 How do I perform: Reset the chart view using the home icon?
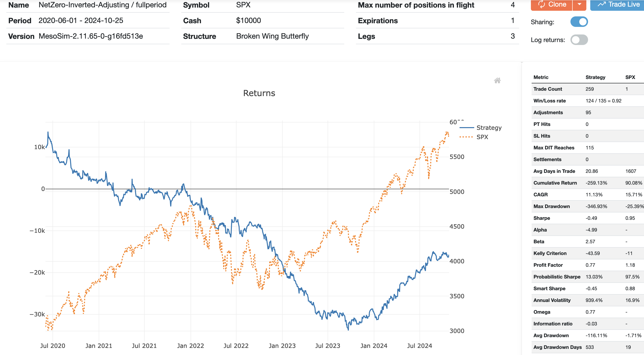(x=497, y=80)
